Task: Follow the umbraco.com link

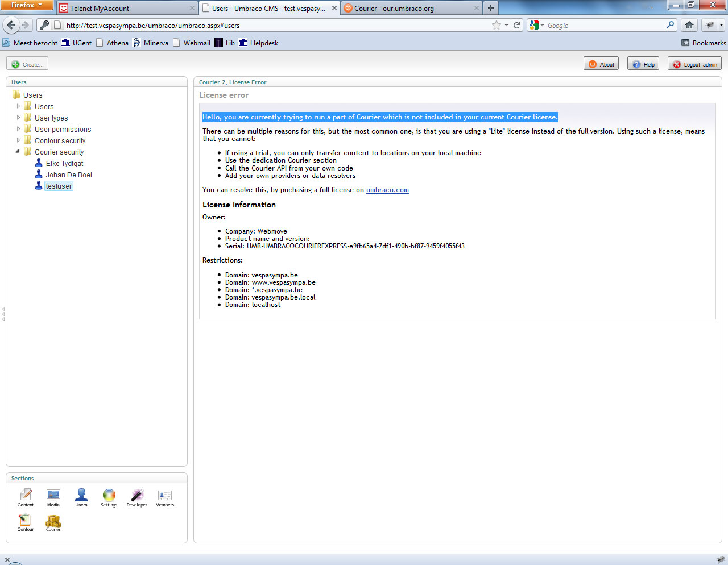Action: point(387,190)
